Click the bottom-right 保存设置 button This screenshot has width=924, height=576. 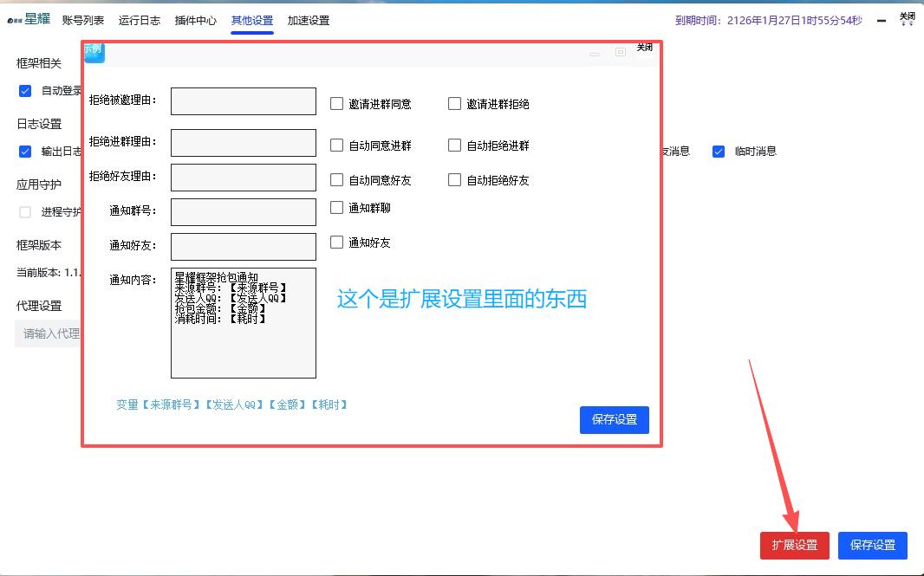[x=873, y=546]
